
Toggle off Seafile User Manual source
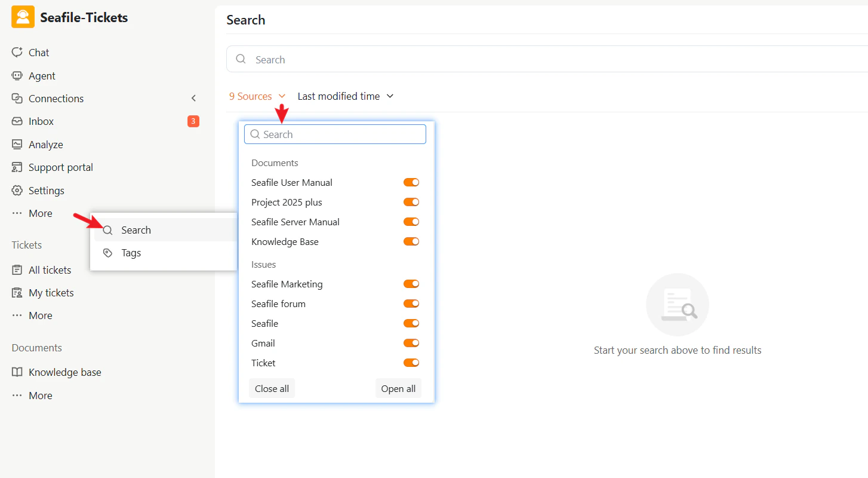coord(411,182)
